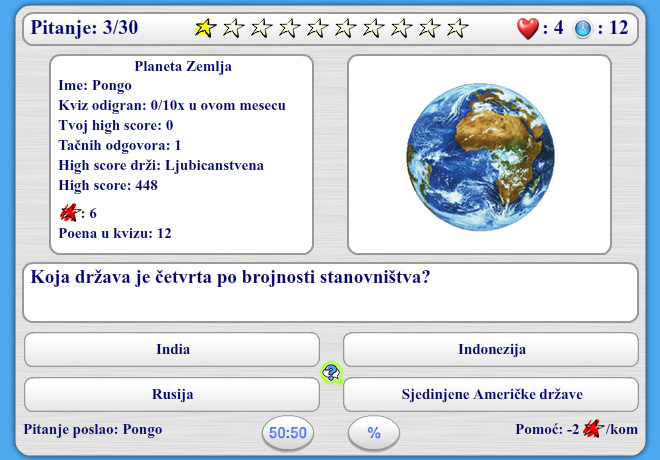Click High score: 448
The image size is (660, 460).
[108, 185]
